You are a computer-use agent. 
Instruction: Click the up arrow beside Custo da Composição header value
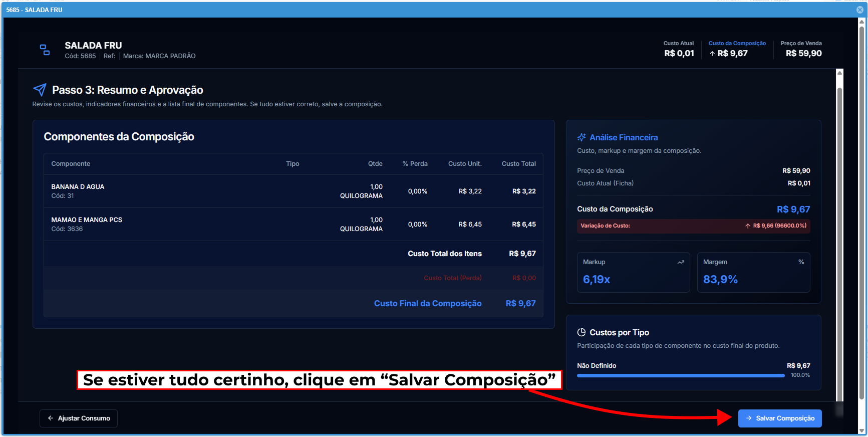(712, 54)
